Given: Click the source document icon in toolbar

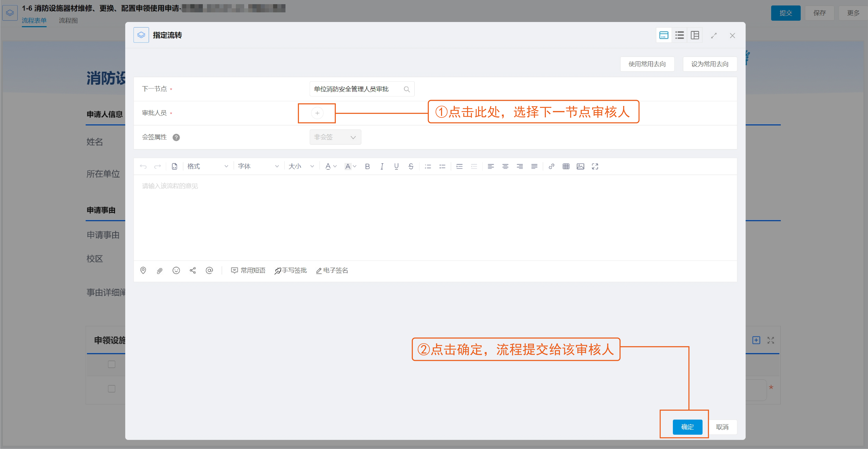Looking at the screenshot, I should (175, 166).
